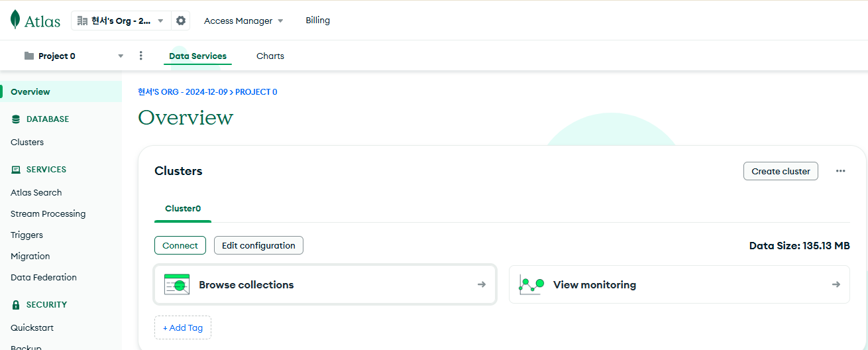Click the View monitoring arrow icon
The image size is (868, 350).
[836, 284]
